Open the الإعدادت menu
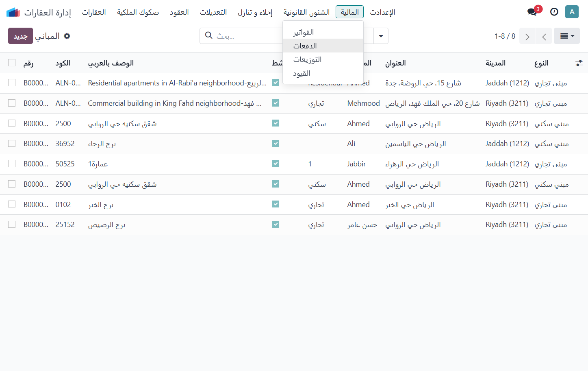 click(382, 12)
